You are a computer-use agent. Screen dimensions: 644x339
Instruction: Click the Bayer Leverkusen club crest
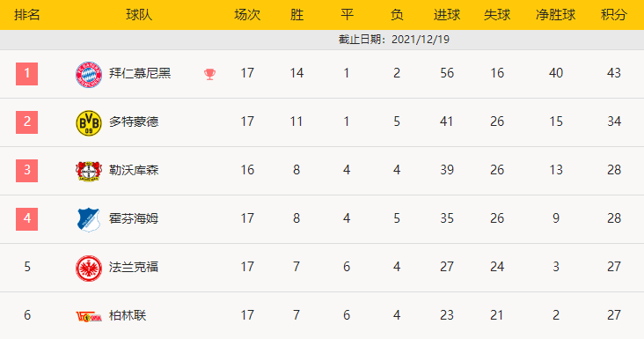89,171
